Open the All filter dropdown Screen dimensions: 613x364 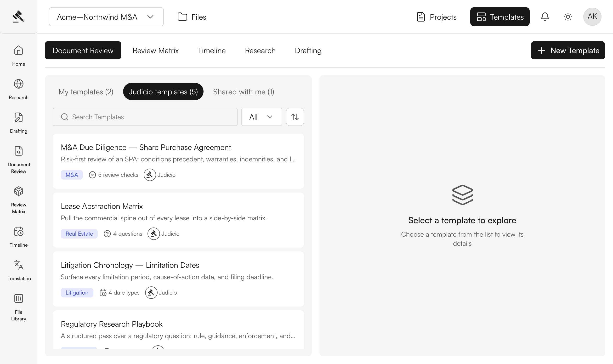[261, 117]
